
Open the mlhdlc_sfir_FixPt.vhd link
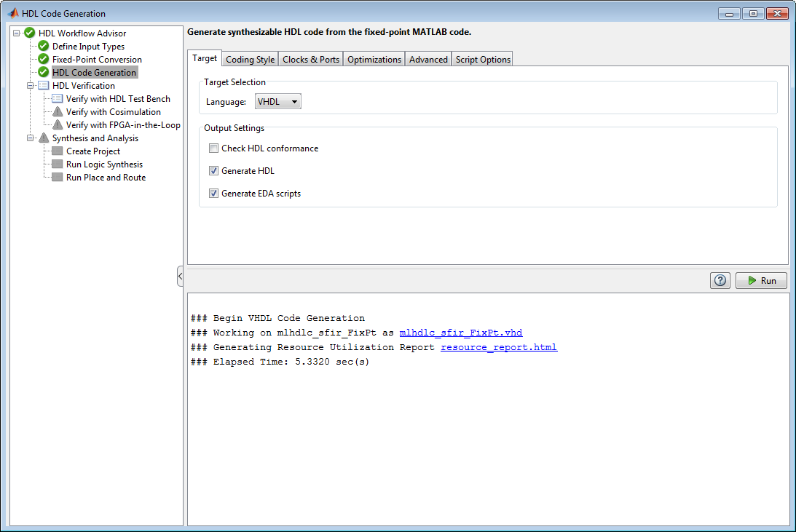click(x=461, y=333)
